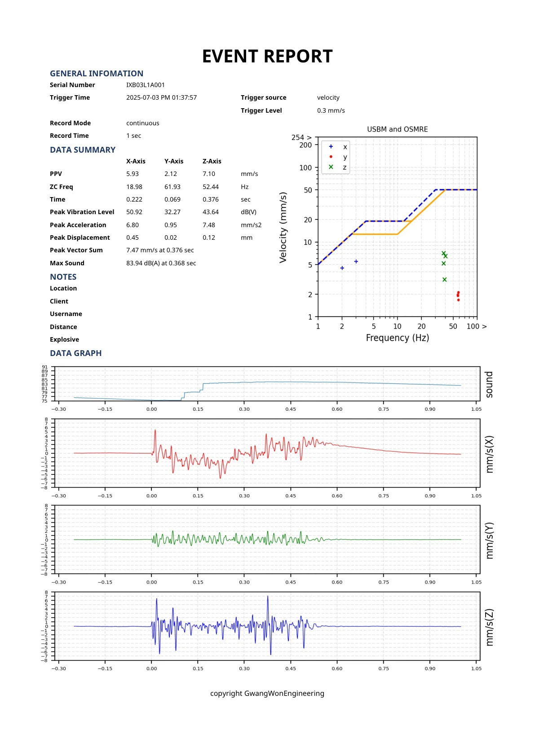Click the NOTES section heading
535x756 pixels.
[x=63, y=277]
